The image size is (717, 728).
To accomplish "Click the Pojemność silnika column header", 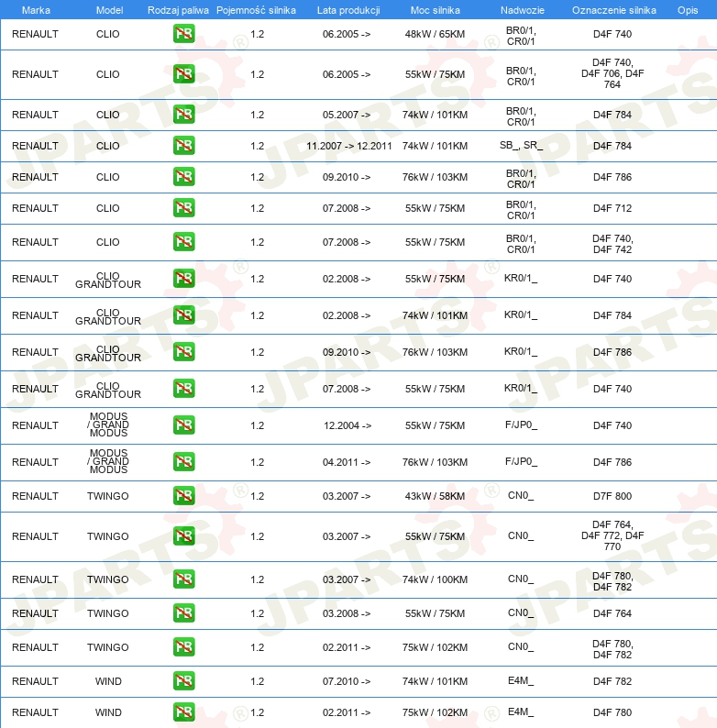I will [257, 10].
